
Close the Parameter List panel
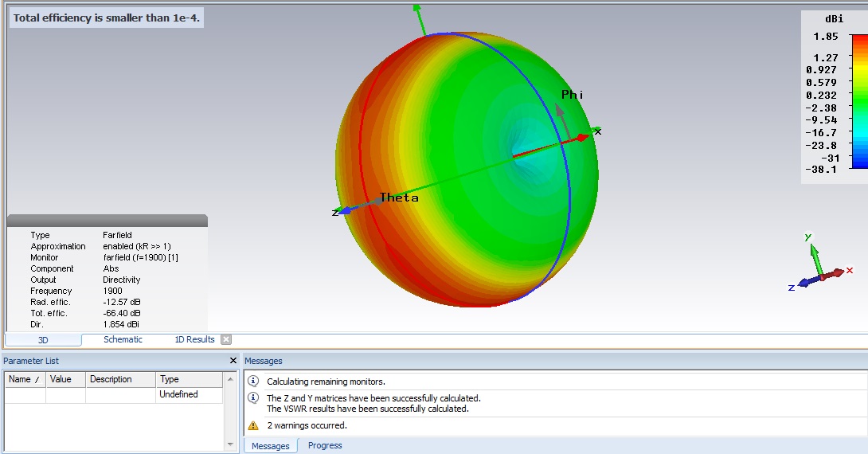233,361
